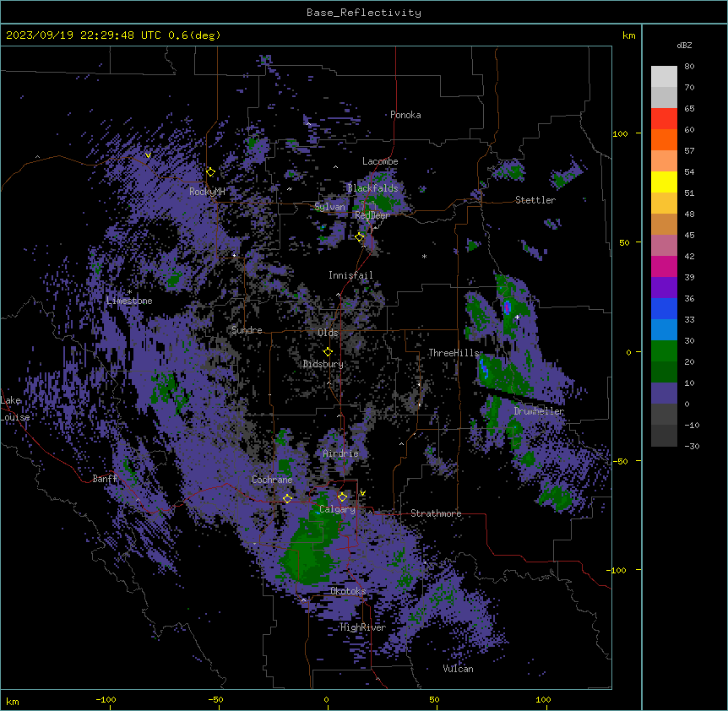The height and width of the screenshot is (711, 728).
Task: Click the Airdrie label
Action: click(x=341, y=453)
